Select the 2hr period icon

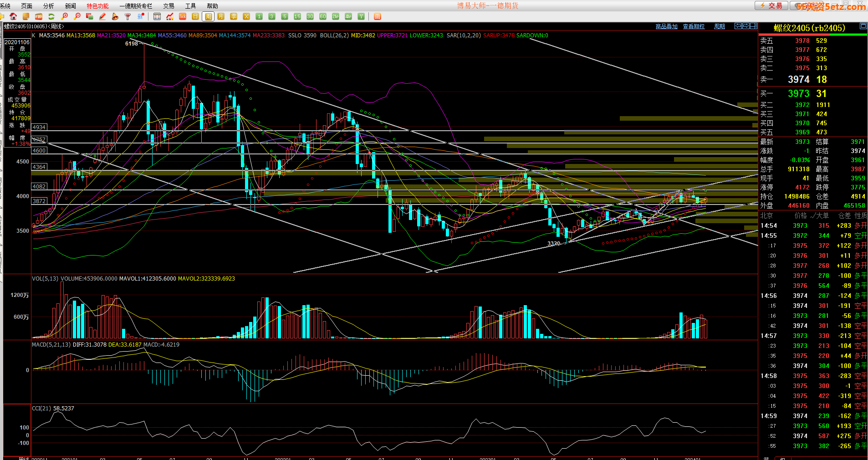tap(336, 16)
